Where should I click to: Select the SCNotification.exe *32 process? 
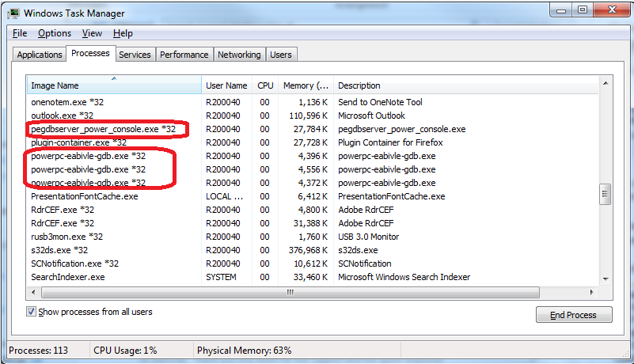coord(313,264)
